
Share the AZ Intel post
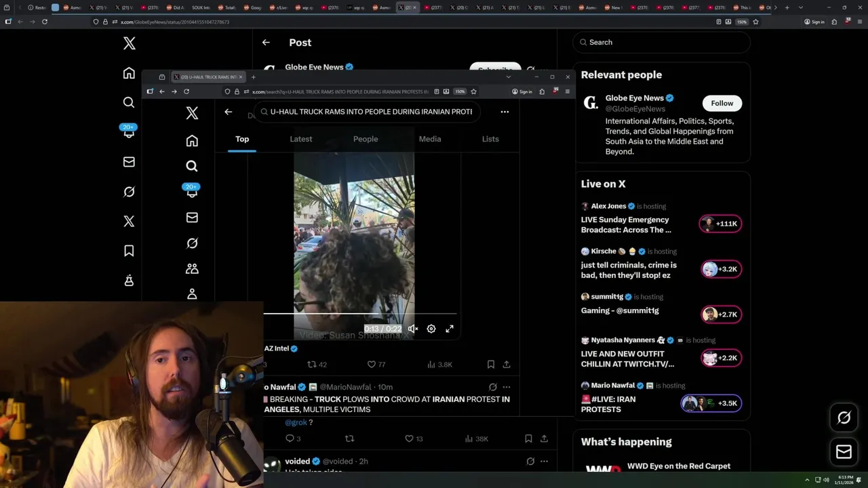click(507, 365)
